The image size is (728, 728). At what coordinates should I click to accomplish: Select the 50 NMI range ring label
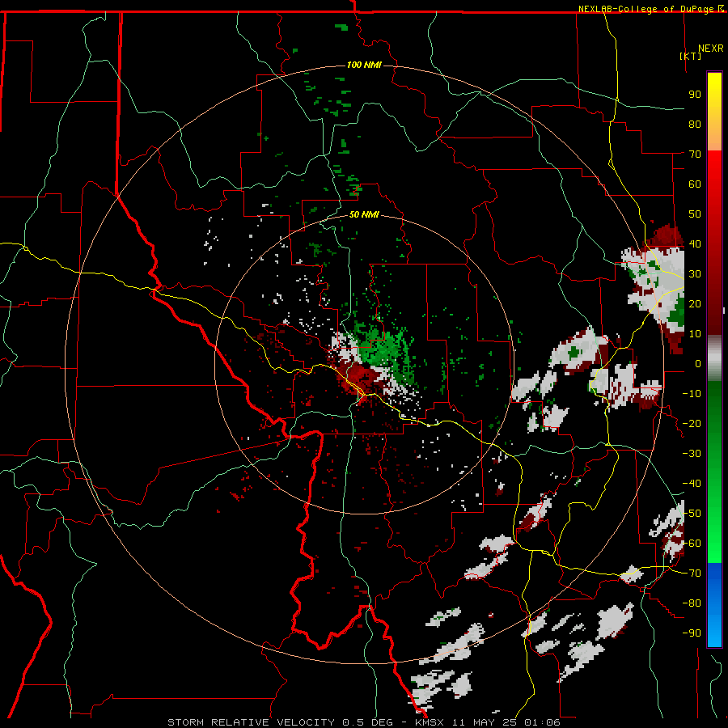(364, 214)
